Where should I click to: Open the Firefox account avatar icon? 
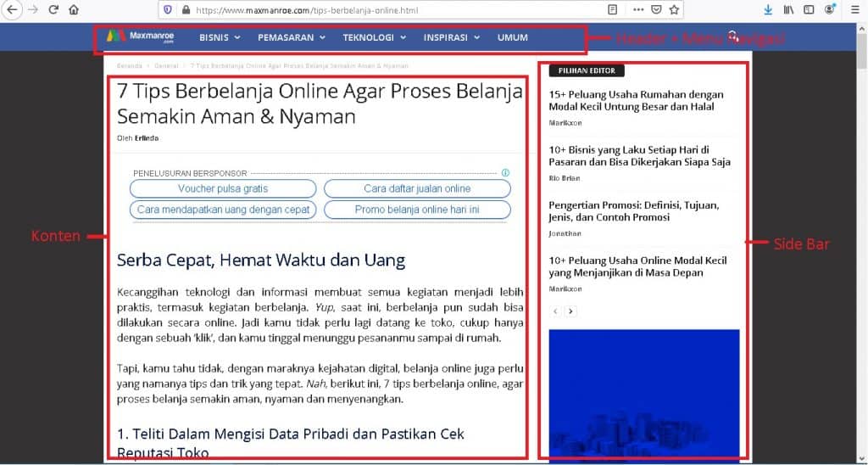pos(830,8)
